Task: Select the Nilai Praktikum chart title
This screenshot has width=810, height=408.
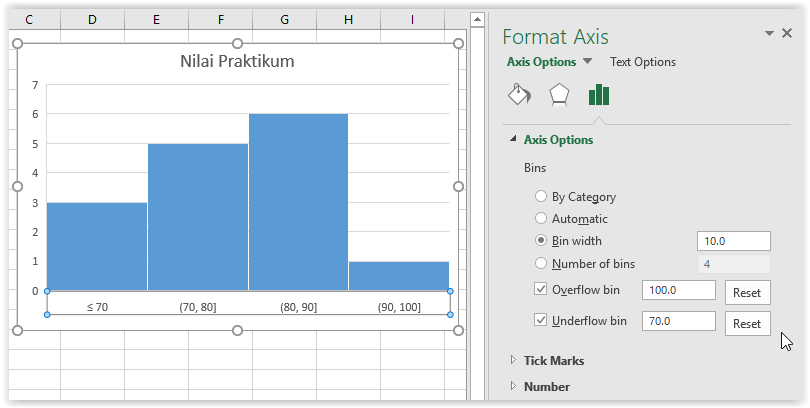Action: click(x=237, y=61)
